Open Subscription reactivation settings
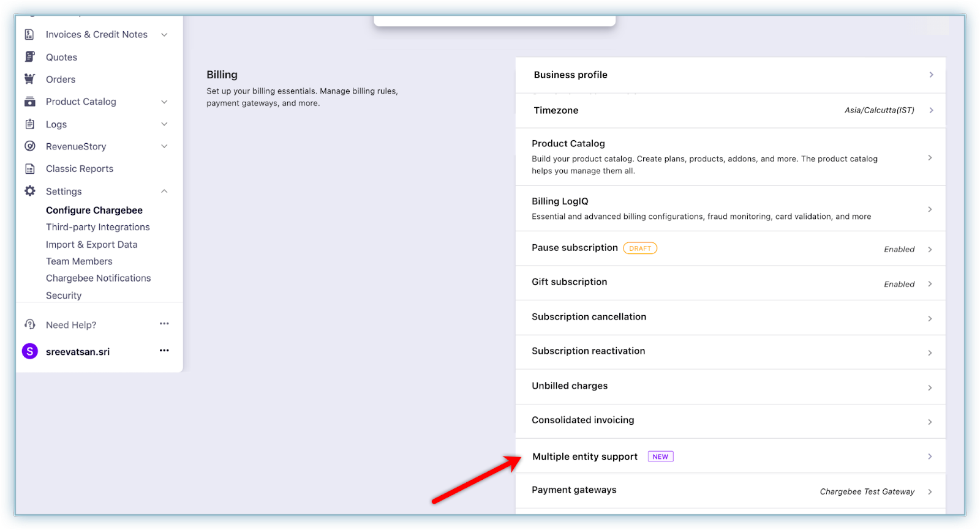This screenshot has width=980, height=530. [x=731, y=352]
